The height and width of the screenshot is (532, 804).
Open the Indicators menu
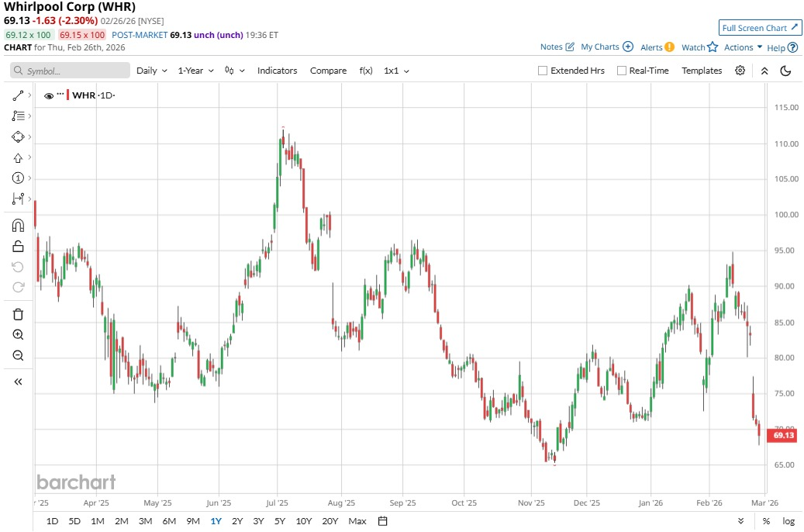coord(277,71)
